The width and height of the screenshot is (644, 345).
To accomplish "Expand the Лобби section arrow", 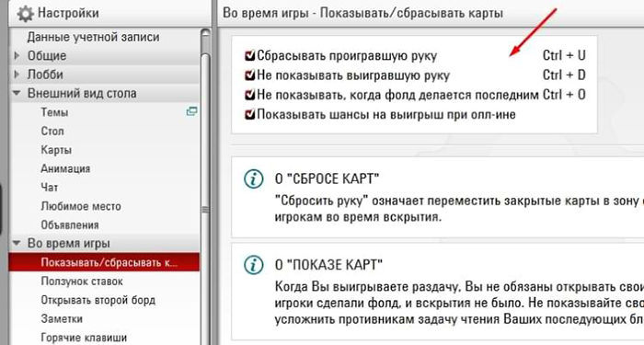I will (17, 75).
